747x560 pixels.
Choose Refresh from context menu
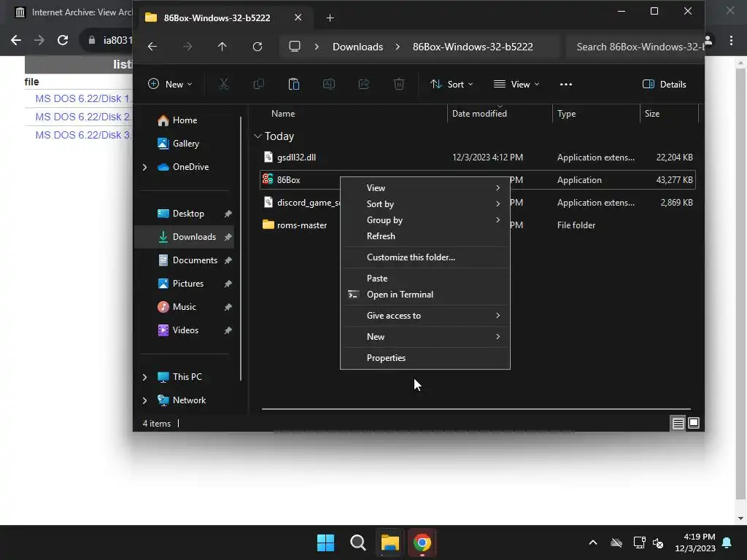coord(425,236)
